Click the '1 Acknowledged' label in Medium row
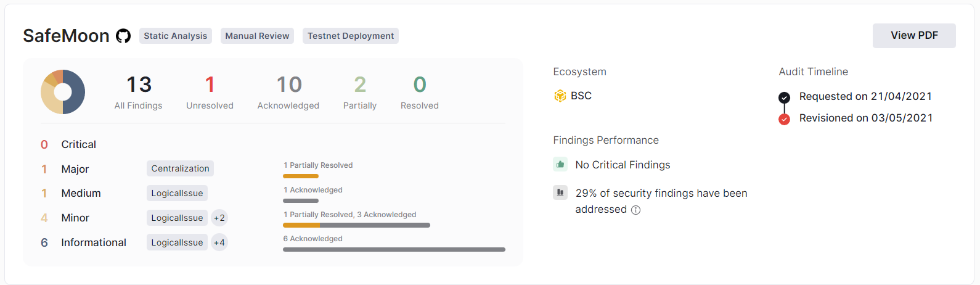This screenshot has width=980, height=285. (313, 190)
